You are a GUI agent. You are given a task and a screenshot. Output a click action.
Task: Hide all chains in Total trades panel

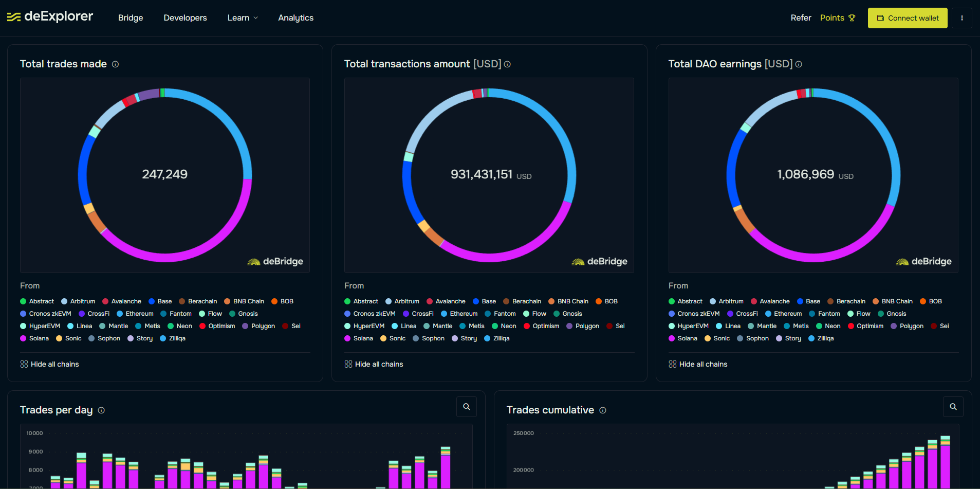[49, 364]
